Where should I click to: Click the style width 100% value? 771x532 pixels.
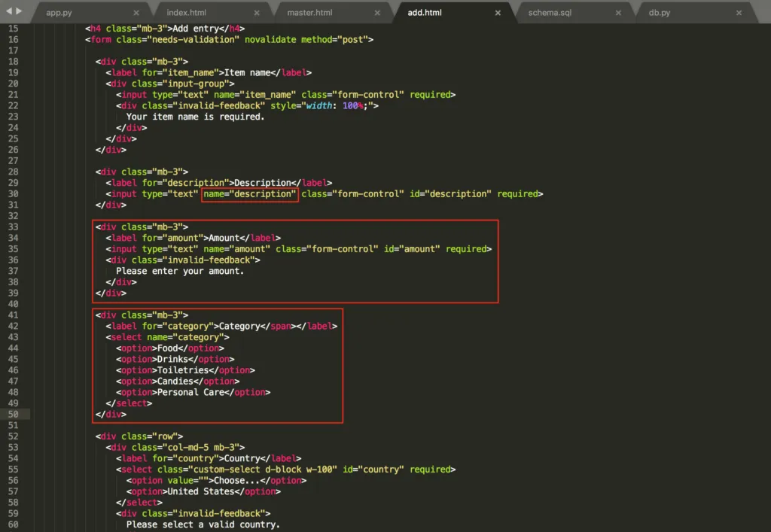353,105
